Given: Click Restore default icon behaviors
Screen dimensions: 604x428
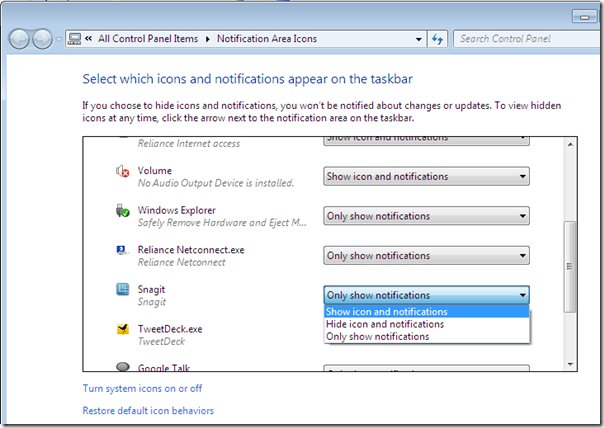Looking at the screenshot, I should pyautogui.click(x=148, y=411).
